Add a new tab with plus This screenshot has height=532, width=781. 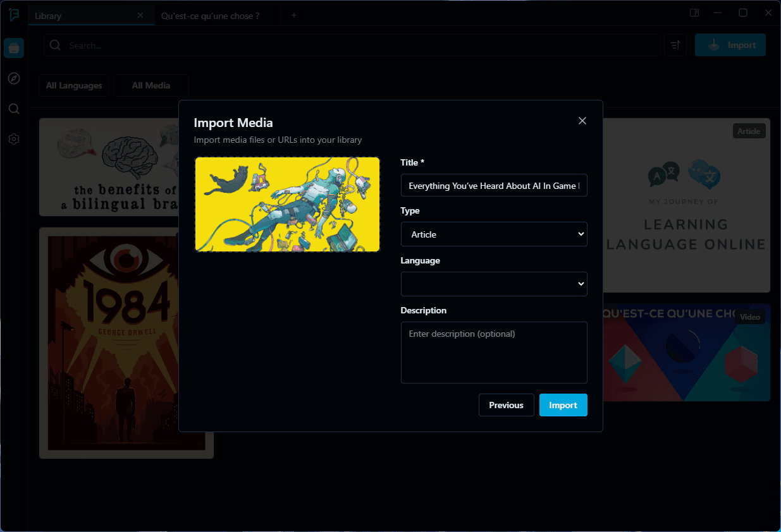pyautogui.click(x=293, y=15)
